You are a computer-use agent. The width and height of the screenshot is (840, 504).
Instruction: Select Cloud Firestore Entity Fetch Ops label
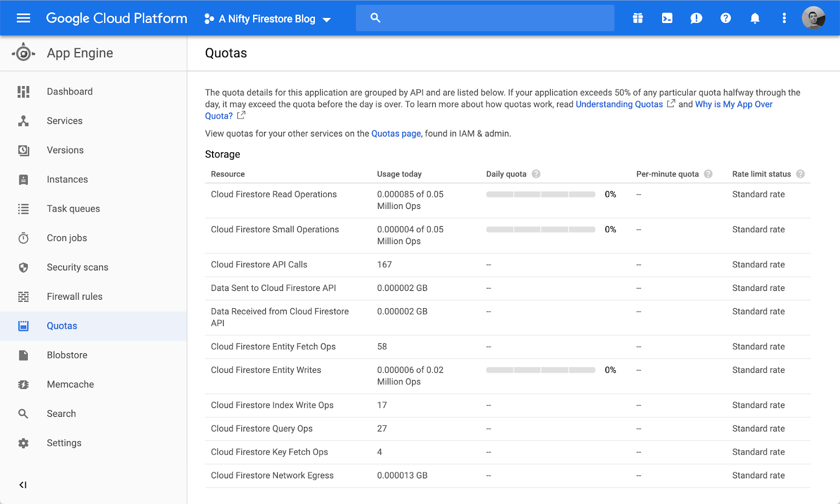point(273,346)
